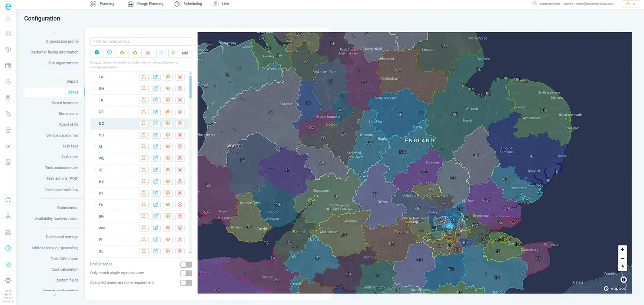Screen dimensions: 644x305
Task: Switch to the Planning tab
Action: coord(103,3)
